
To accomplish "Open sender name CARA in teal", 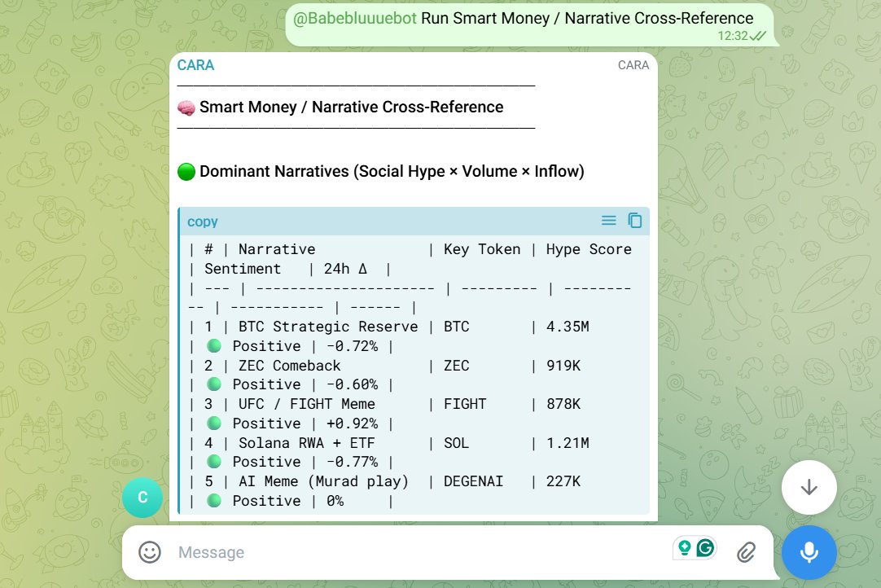I will click(x=195, y=65).
